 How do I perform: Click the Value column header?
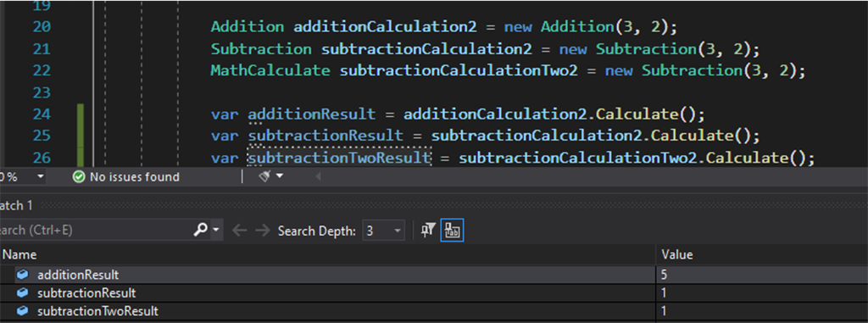click(677, 255)
